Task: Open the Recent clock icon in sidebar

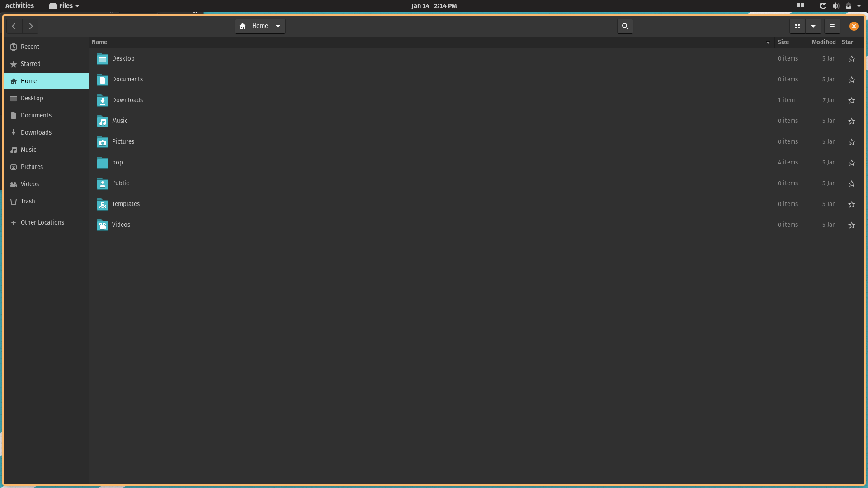Action: tap(14, 47)
